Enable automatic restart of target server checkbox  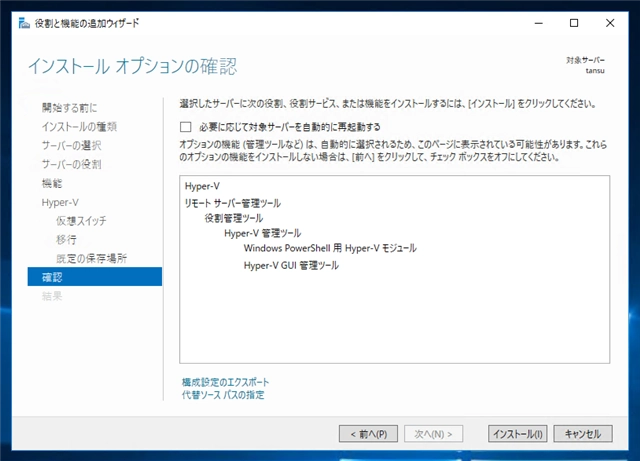pos(186,127)
